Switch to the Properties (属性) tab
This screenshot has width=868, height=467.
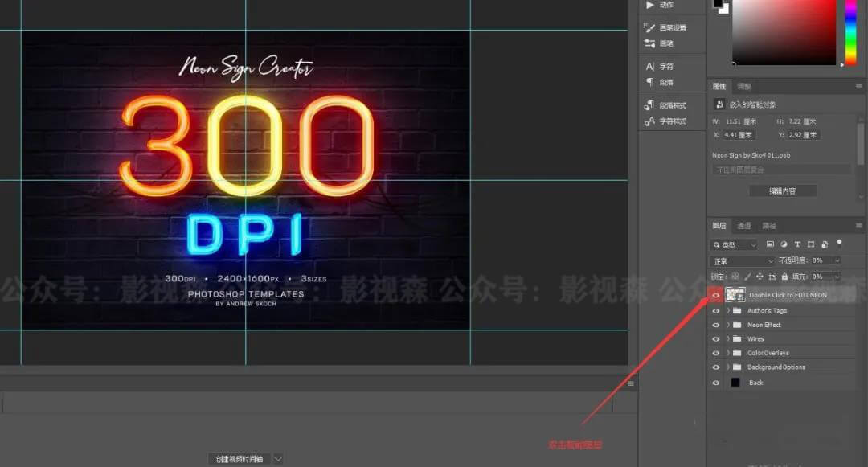coord(719,86)
